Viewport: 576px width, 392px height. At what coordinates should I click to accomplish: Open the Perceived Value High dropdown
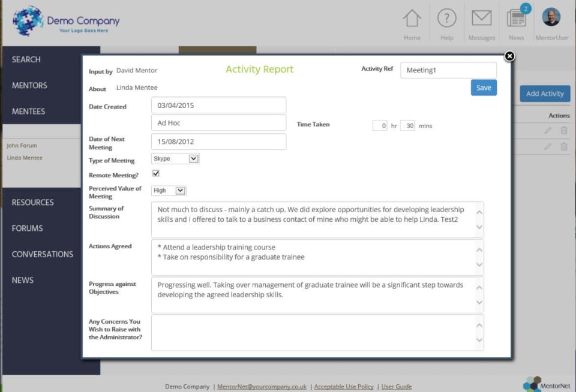tap(169, 191)
